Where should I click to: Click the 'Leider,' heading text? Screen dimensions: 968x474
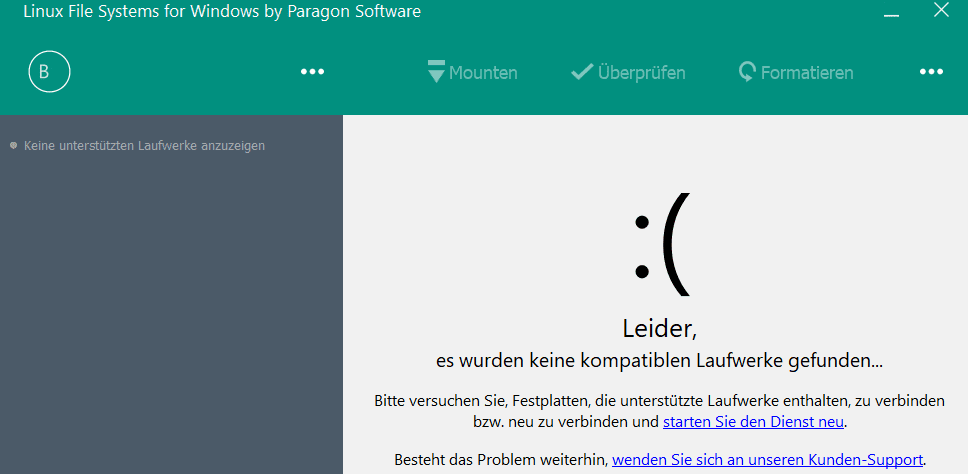click(x=659, y=328)
